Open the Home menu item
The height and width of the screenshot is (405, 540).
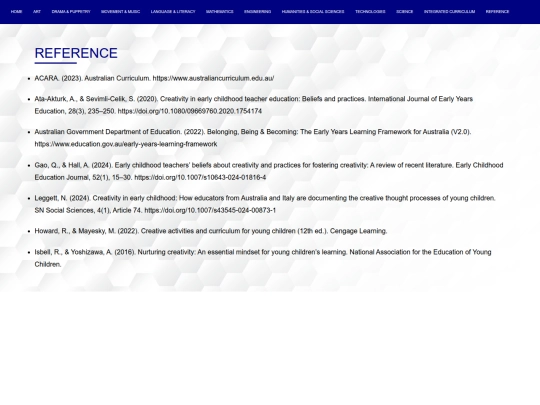point(16,12)
